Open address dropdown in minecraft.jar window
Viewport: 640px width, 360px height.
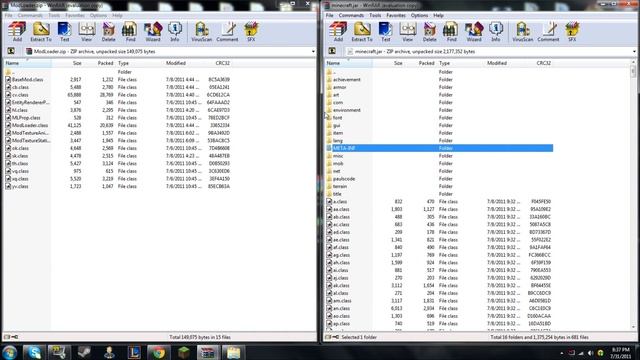pos(634,52)
